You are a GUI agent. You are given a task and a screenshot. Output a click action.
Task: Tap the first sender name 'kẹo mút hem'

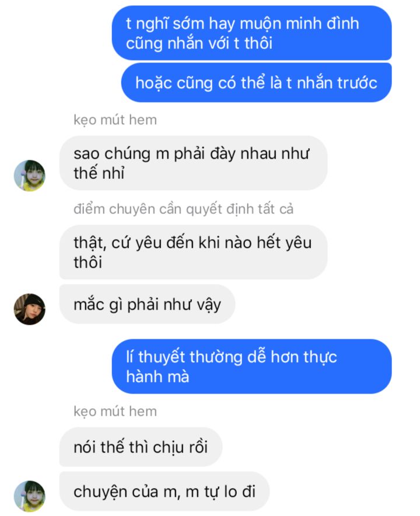pyautogui.click(x=115, y=120)
